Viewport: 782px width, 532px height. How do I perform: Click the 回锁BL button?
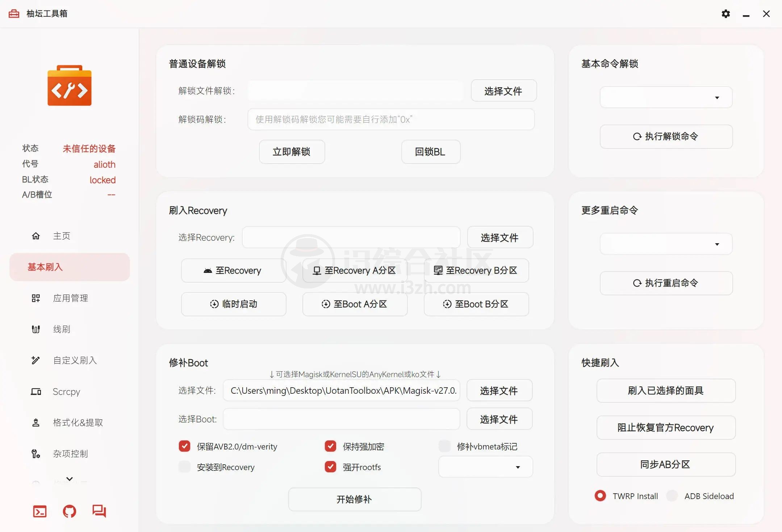431,152
